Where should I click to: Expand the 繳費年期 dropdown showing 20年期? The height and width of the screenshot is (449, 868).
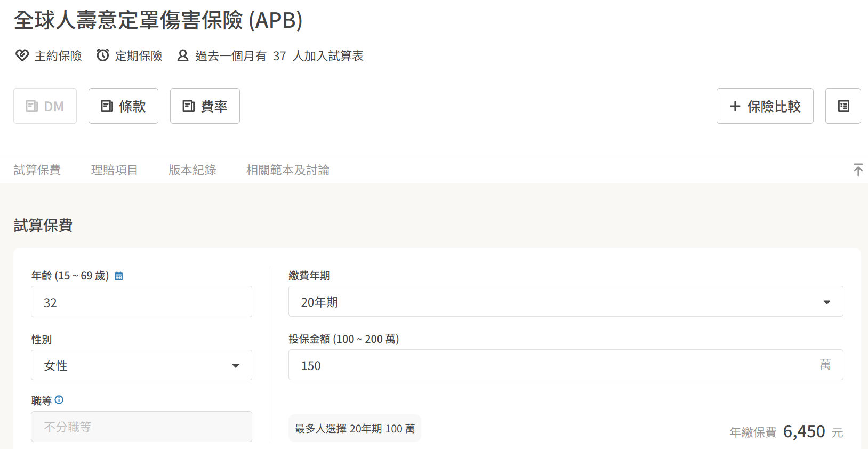click(565, 302)
